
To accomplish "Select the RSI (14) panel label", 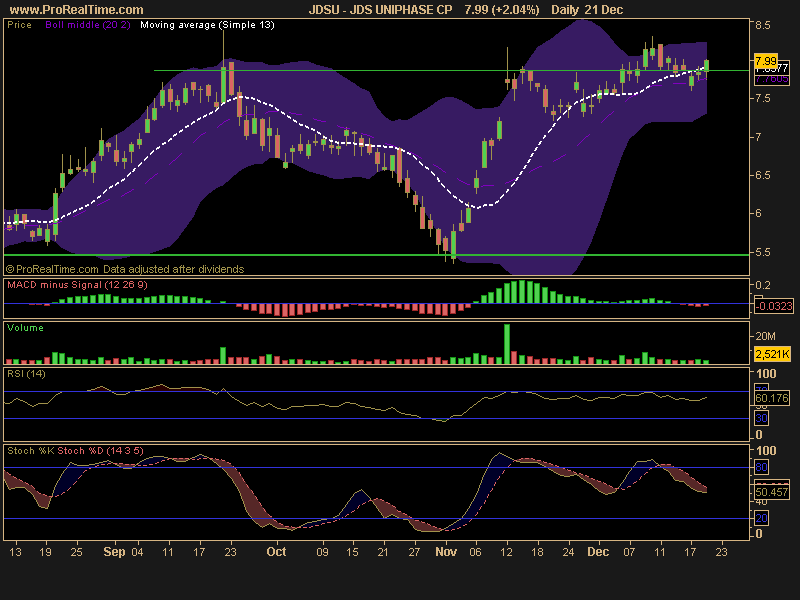I will click(x=26, y=373).
